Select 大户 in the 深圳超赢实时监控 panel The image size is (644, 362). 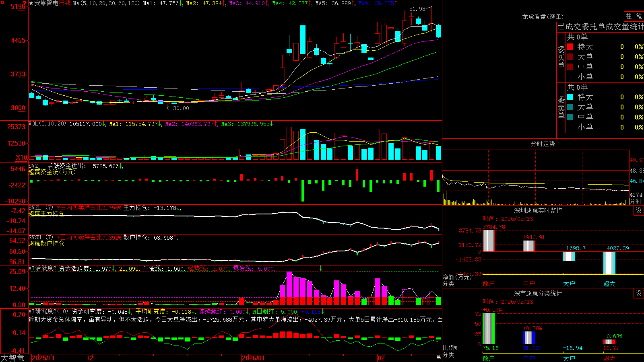(569, 284)
